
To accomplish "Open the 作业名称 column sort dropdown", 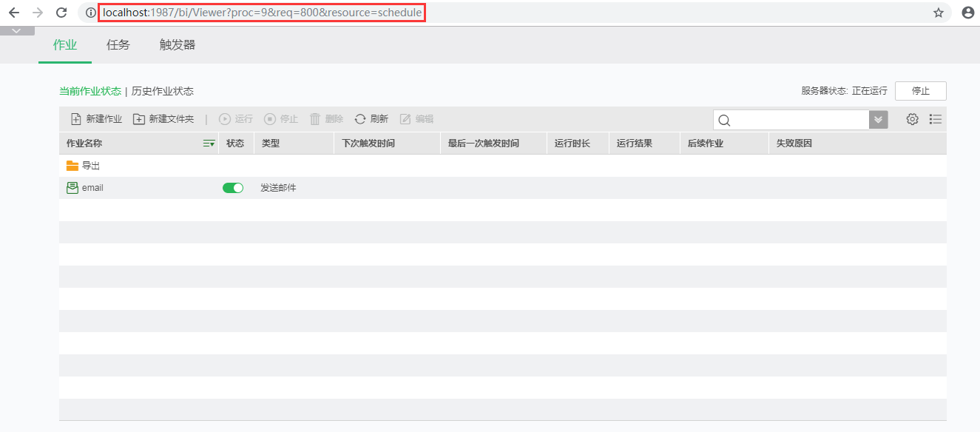I will [x=208, y=143].
